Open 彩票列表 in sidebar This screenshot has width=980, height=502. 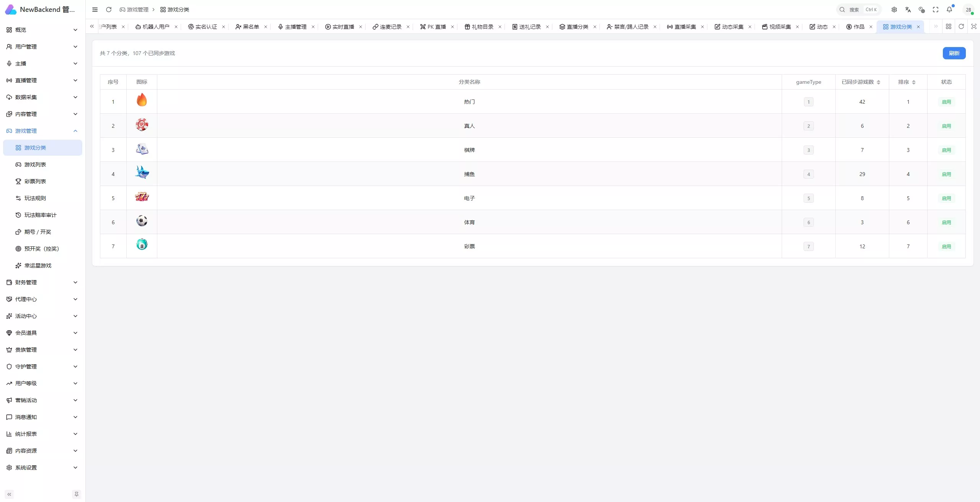pyautogui.click(x=42, y=181)
